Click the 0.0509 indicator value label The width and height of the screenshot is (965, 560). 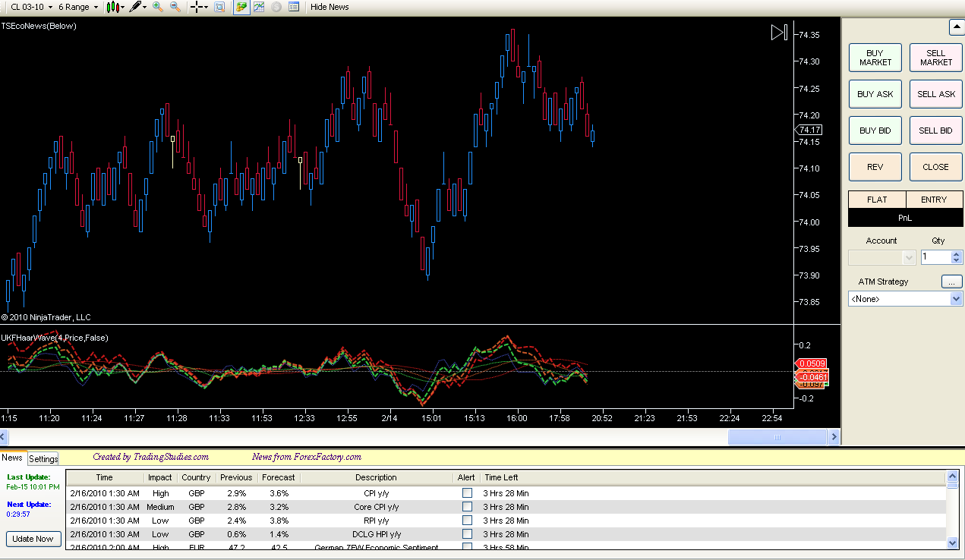pyautogui.click(x=812, y=364)
